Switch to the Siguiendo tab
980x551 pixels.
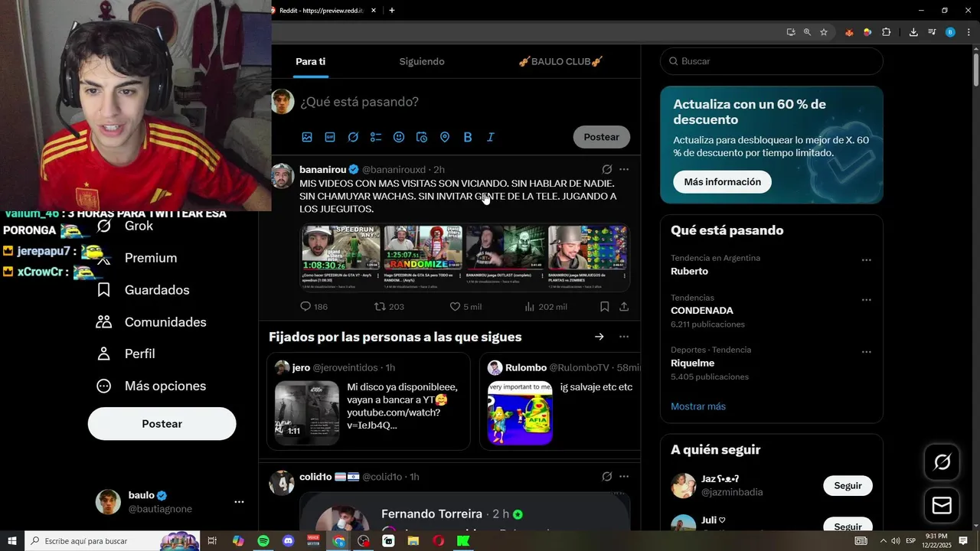click(x=422, y=61)
